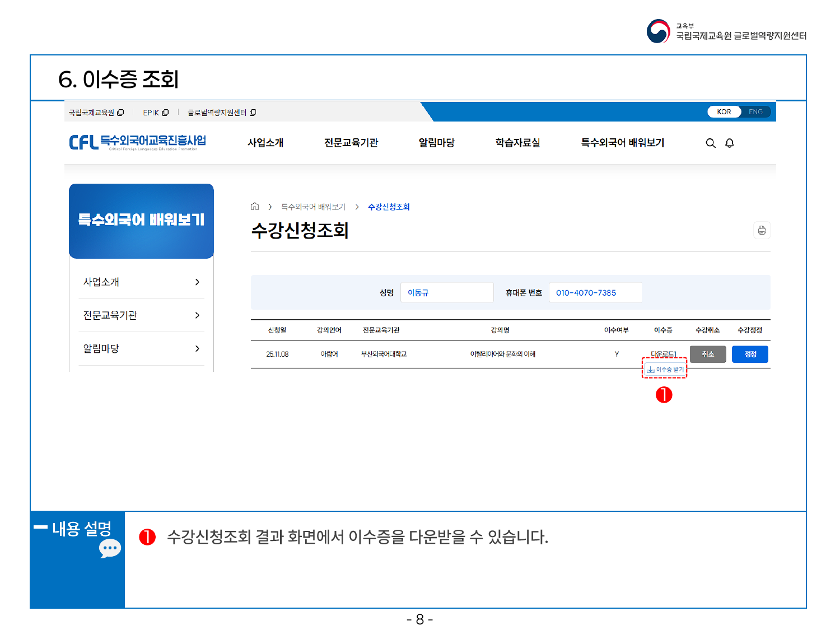Go to home via breadcrumb house icon
This screenshot has height=630, width=840.
pos(255,207)
